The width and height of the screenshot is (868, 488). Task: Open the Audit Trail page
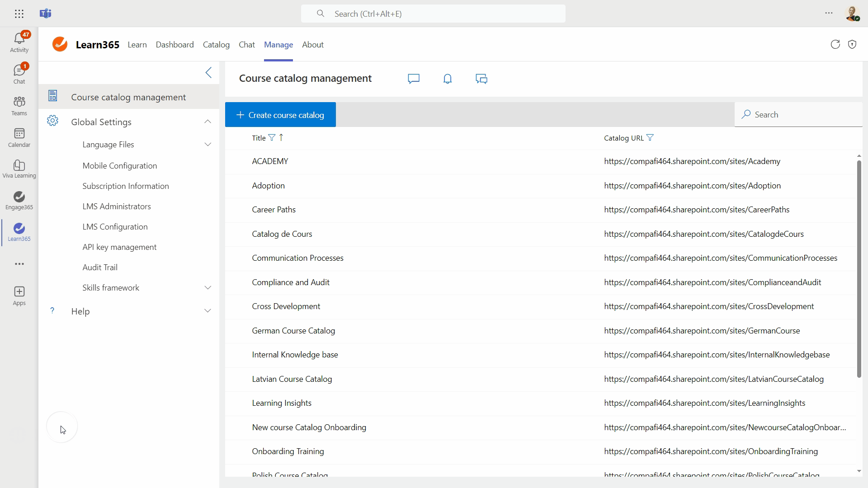100,267
